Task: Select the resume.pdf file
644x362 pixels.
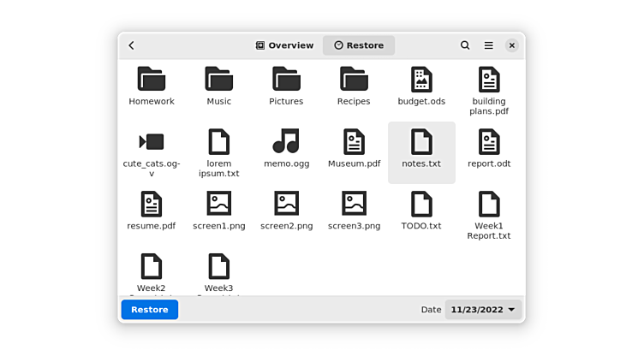Action: click(x=152, y=205)
